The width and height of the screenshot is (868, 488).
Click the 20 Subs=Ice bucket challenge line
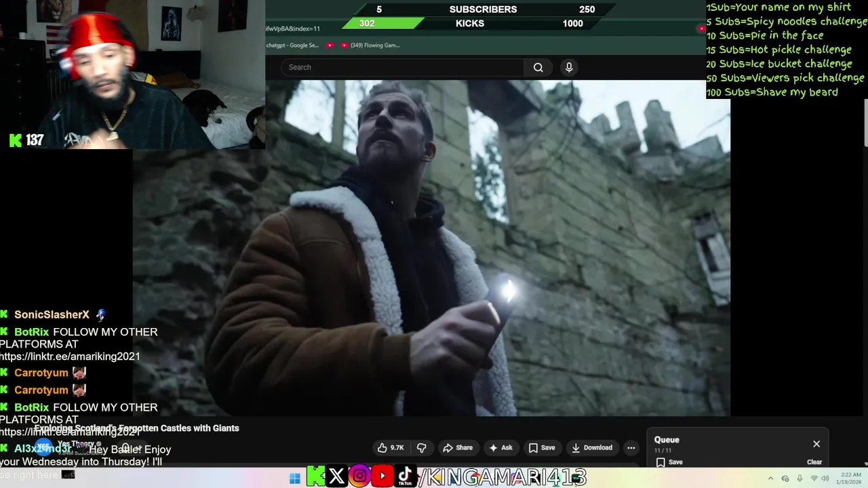point(779,64)
